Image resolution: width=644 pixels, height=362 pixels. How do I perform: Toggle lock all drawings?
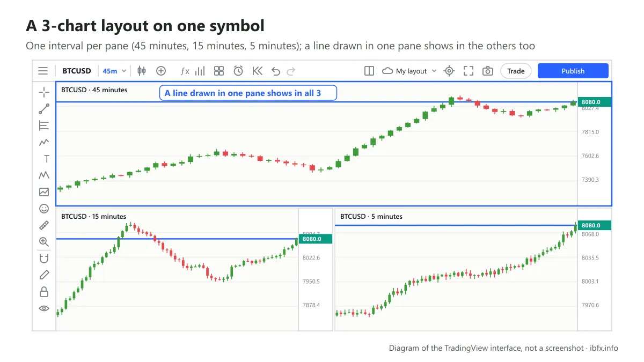coord(44,292)
